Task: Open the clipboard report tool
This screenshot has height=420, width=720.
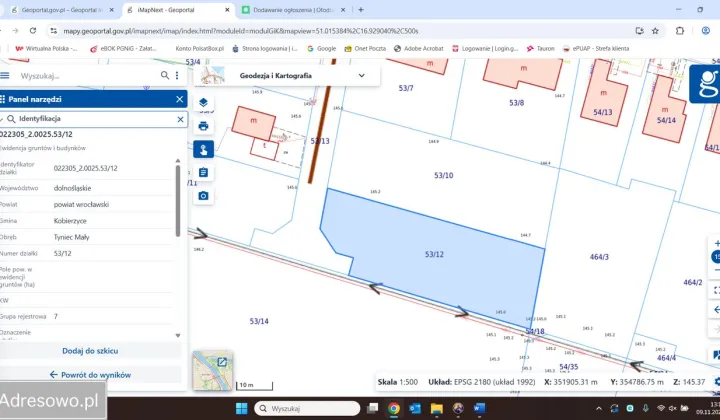Action: point(203,172)
